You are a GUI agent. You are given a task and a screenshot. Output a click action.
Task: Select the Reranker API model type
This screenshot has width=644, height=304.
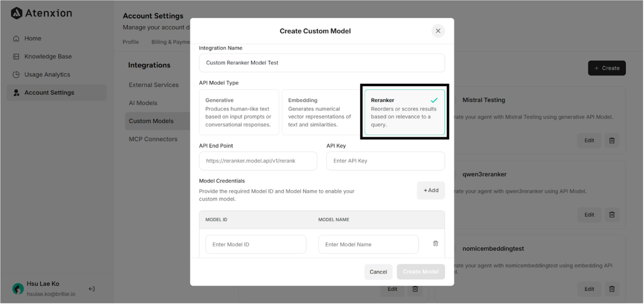(x=404, y=112)
